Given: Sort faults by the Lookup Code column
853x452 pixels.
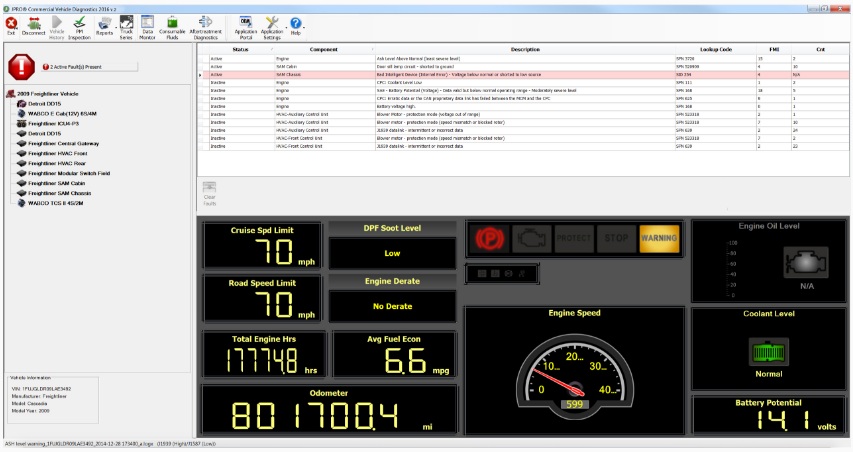Looking at the screenshot, I should pos(717,49).
